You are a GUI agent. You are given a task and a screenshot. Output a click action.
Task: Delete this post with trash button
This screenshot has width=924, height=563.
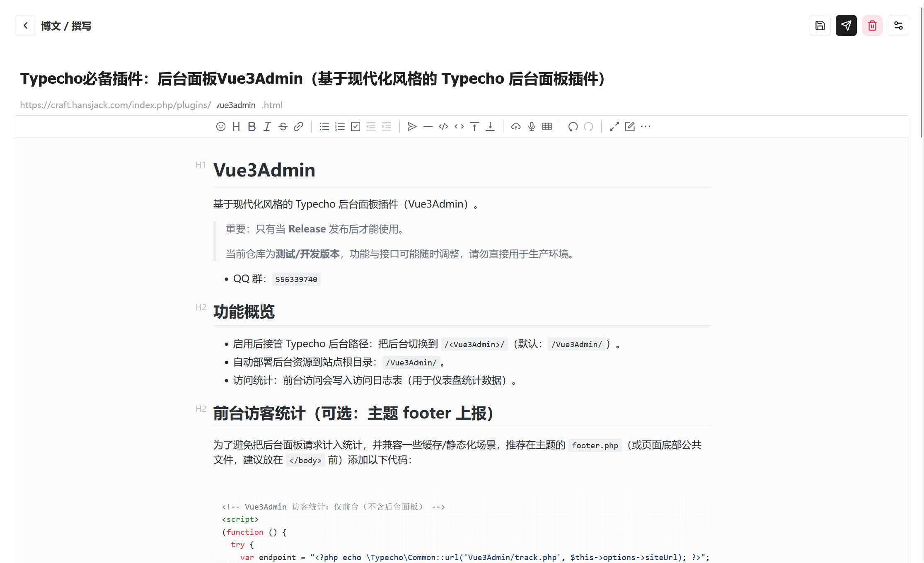(872, 26)
